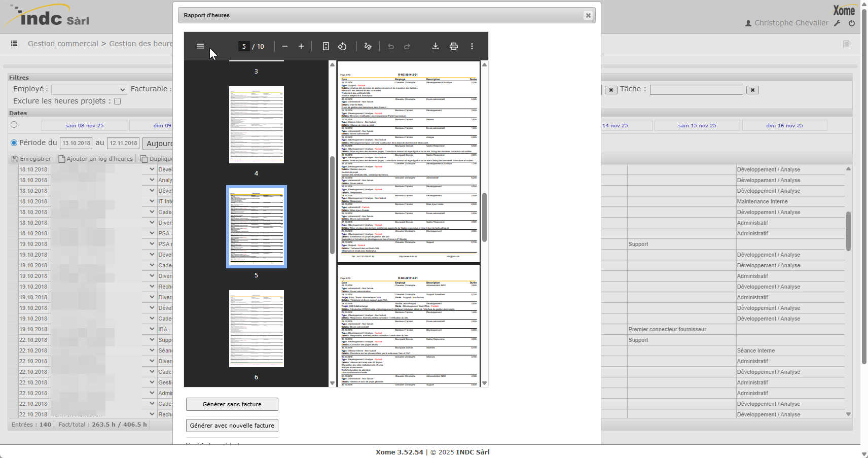Click the PDF zoom out minus icon
868x458 pixels.
(x=285, y=46)
